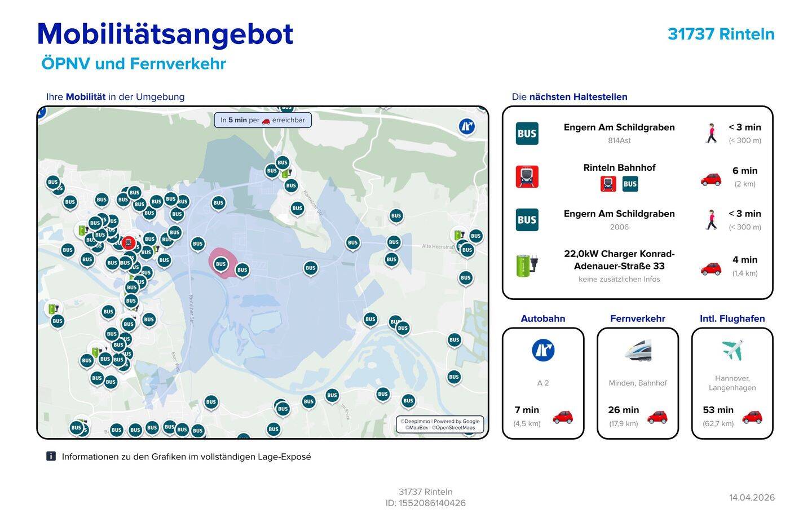Click the walking person icon in the 814Ast row
Viewport: 812px width, 531px height.
(x=711, y=134)
